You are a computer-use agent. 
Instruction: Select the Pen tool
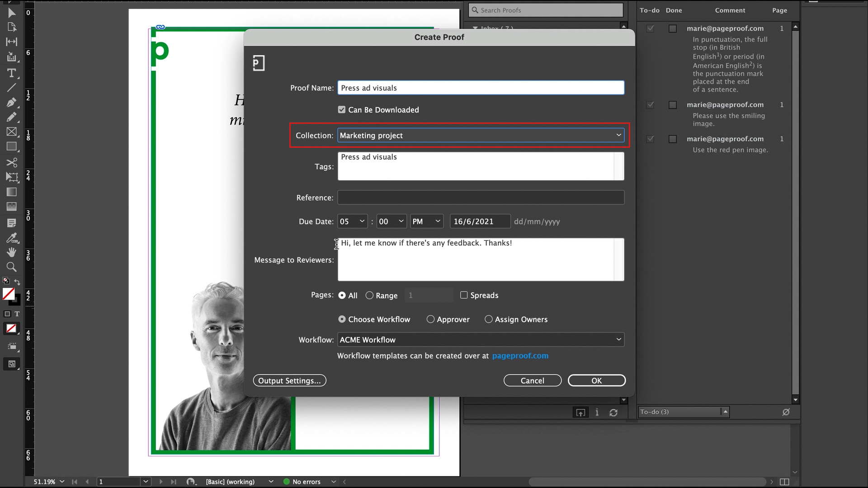(x=12, y=102)
